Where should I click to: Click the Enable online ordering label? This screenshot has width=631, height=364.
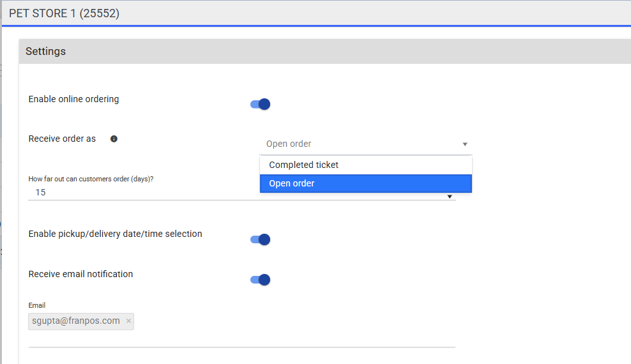(74, 99)
